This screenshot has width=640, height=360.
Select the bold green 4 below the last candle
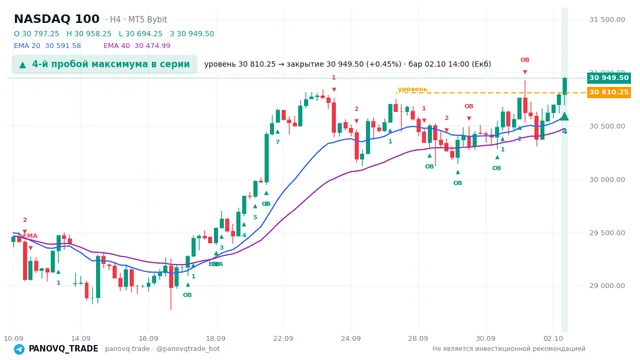click(x=564, y=131)
